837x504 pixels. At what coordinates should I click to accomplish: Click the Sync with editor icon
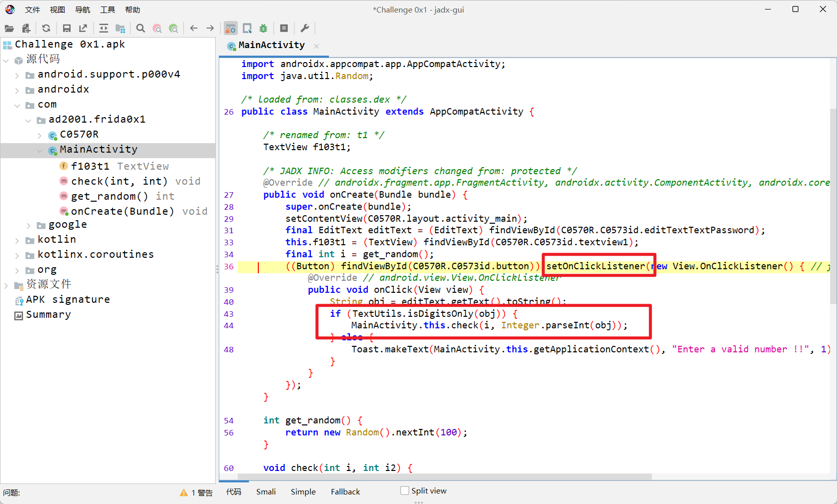pos(104,29)
